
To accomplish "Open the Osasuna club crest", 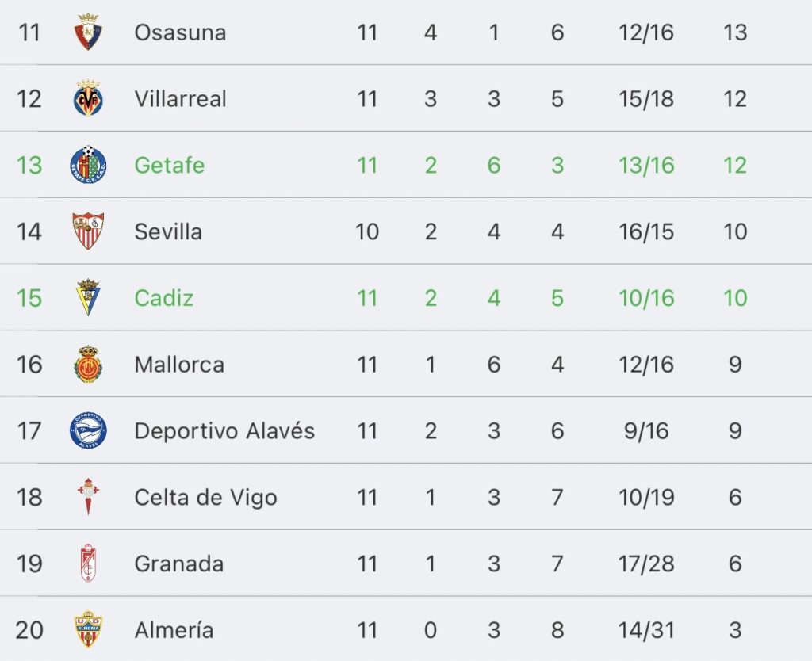I will coord(88,32).
